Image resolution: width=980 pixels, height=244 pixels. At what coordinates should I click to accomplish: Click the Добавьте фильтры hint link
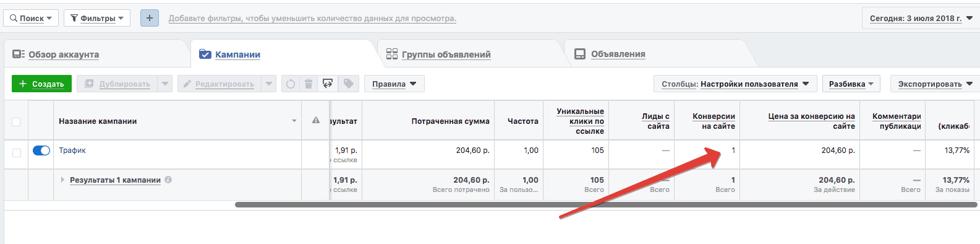[x=312, y=19]
